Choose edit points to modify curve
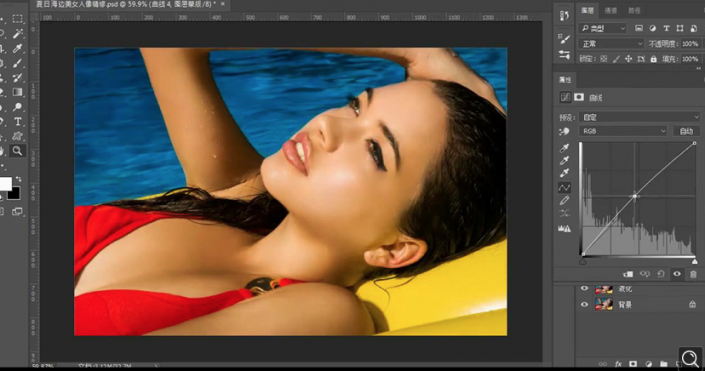The height and width of the screenshot is (371, 705). [564, 188]
